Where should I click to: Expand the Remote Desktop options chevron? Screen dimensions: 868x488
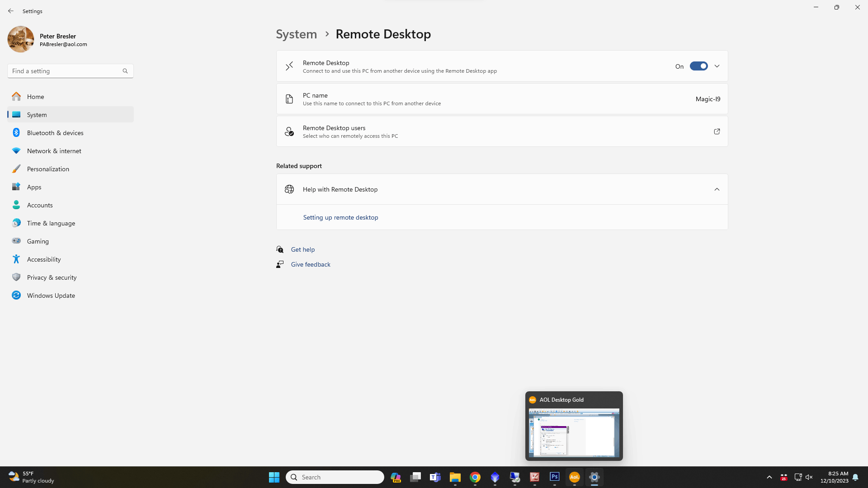(x=717, y=66)
